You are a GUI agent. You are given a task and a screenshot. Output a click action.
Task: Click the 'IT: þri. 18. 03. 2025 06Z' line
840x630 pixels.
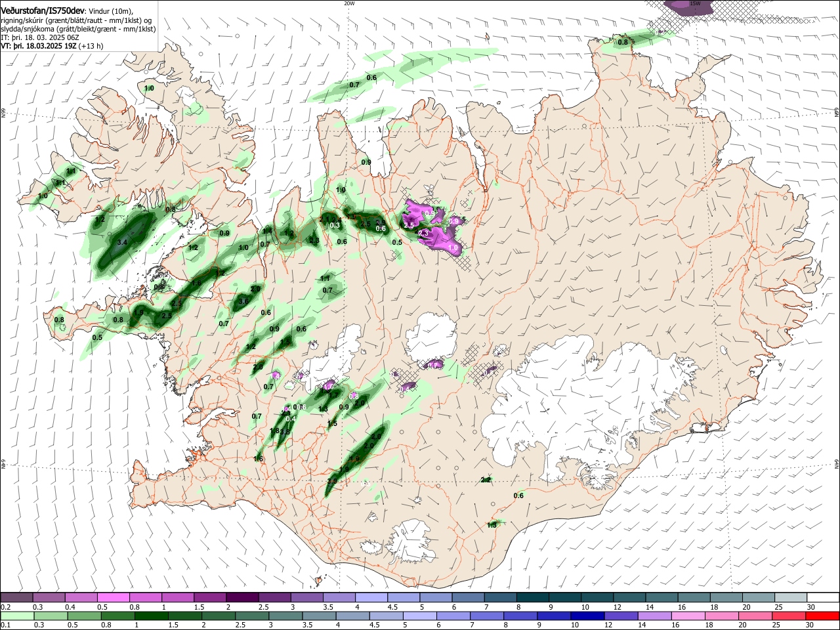pos(41,38)
